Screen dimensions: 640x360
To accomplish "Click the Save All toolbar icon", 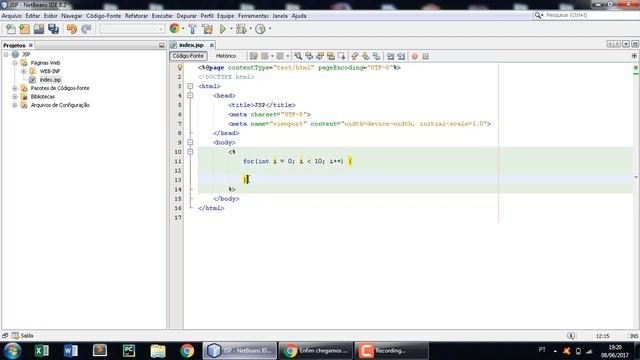I will click(x=53, y=29).
